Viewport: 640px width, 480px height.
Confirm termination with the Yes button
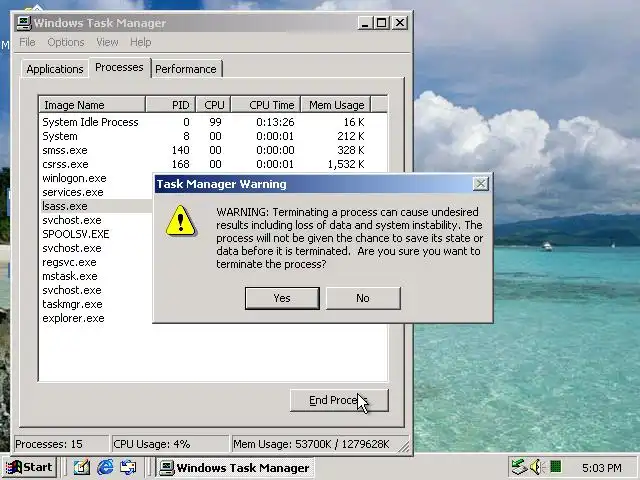coord(282,298)
